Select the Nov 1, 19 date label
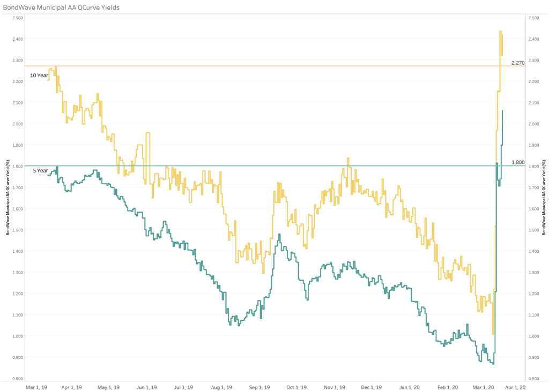549x392 pixels. [x=335, y=388]
